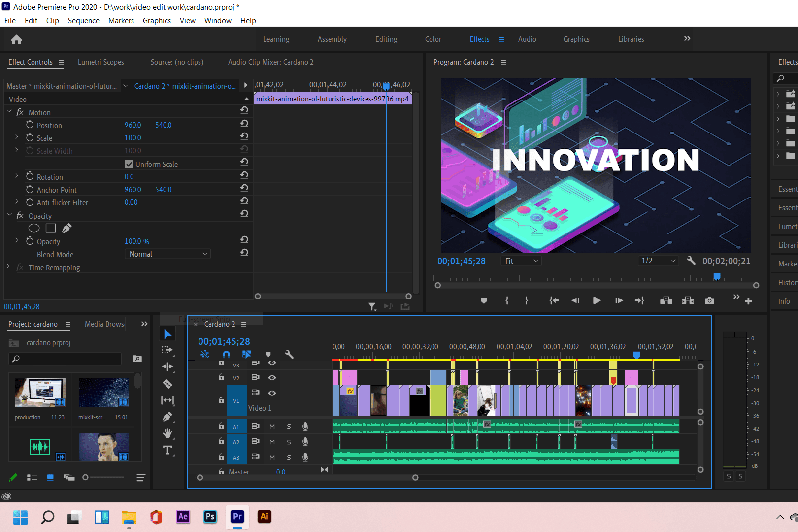The image size is (798, 532).
Task: Collapse the Motion effect properties
Action: 9,112
